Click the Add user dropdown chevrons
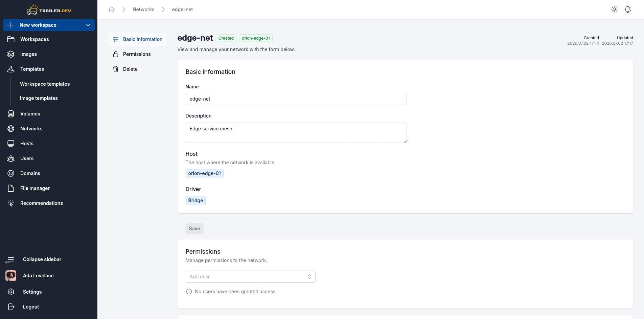644x319 pixels. 309,277
